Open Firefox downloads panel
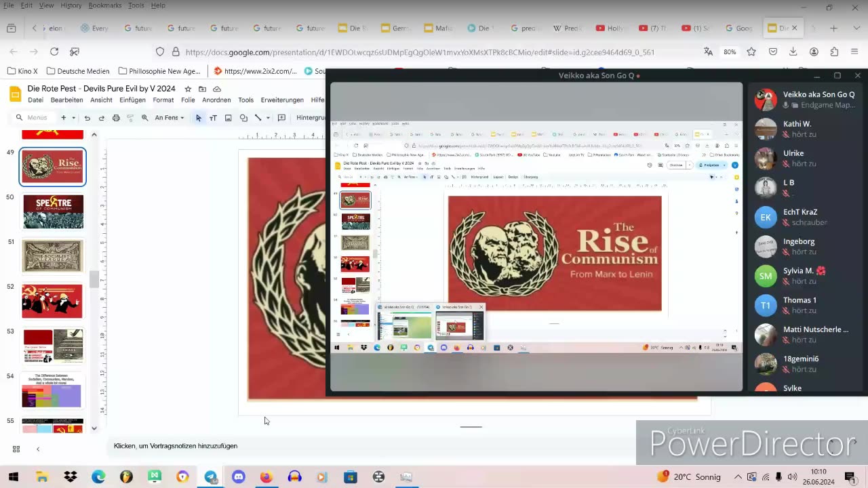Image resolution: width=868 pixels, height=488 pixels. tap(793, 52)
